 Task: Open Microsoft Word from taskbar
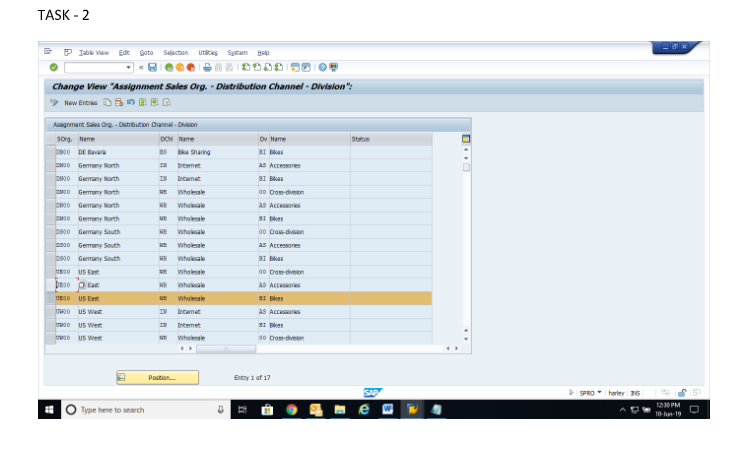(x=388, y=410)
